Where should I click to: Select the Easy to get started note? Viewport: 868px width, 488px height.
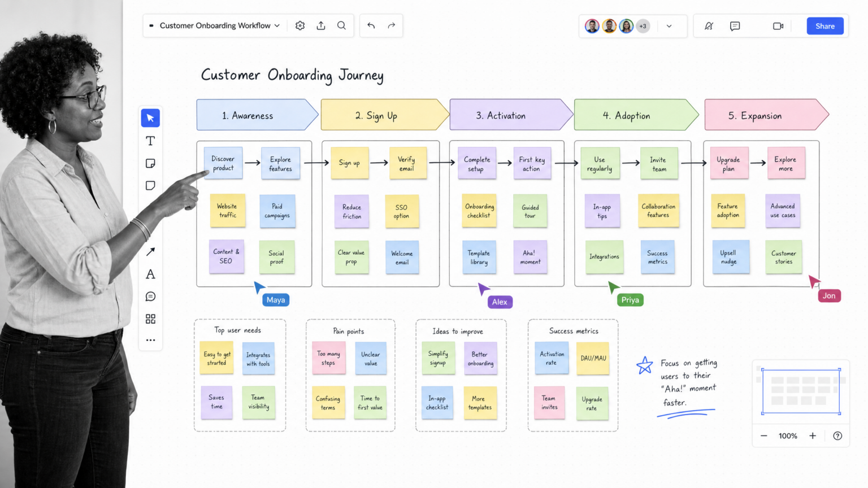pyautogui.click(x=216, y=358)
